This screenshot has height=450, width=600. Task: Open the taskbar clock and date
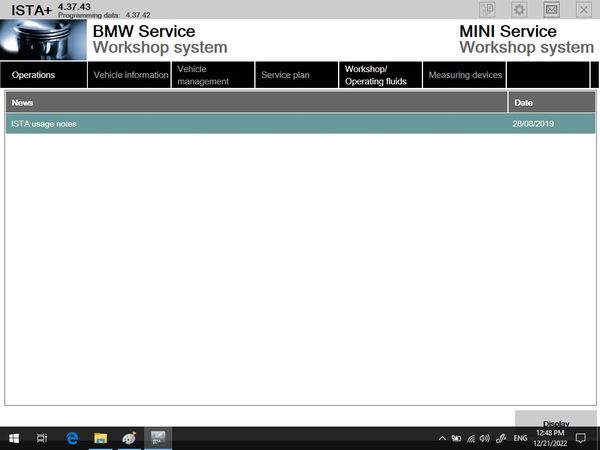(x=550, y=438)
